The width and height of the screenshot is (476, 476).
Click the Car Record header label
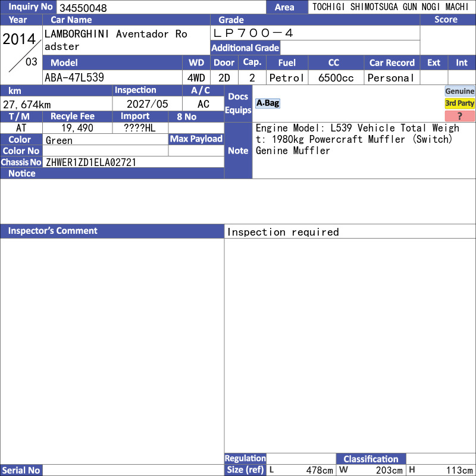pos(392,63)
